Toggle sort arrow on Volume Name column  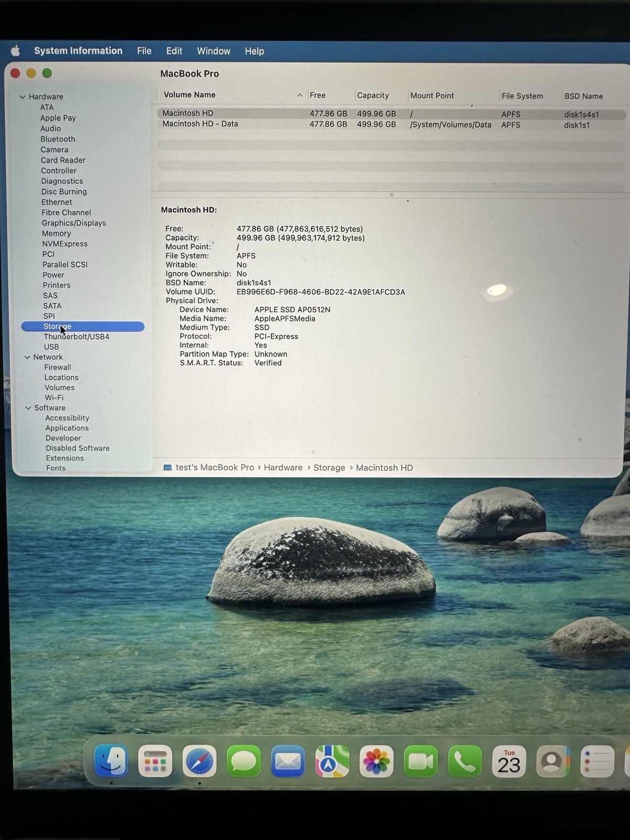300,95
